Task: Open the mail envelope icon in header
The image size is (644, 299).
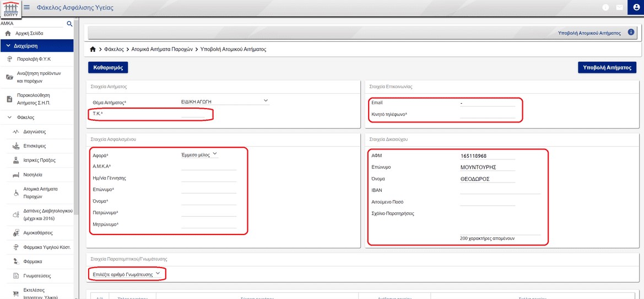Action: (620, 8)
